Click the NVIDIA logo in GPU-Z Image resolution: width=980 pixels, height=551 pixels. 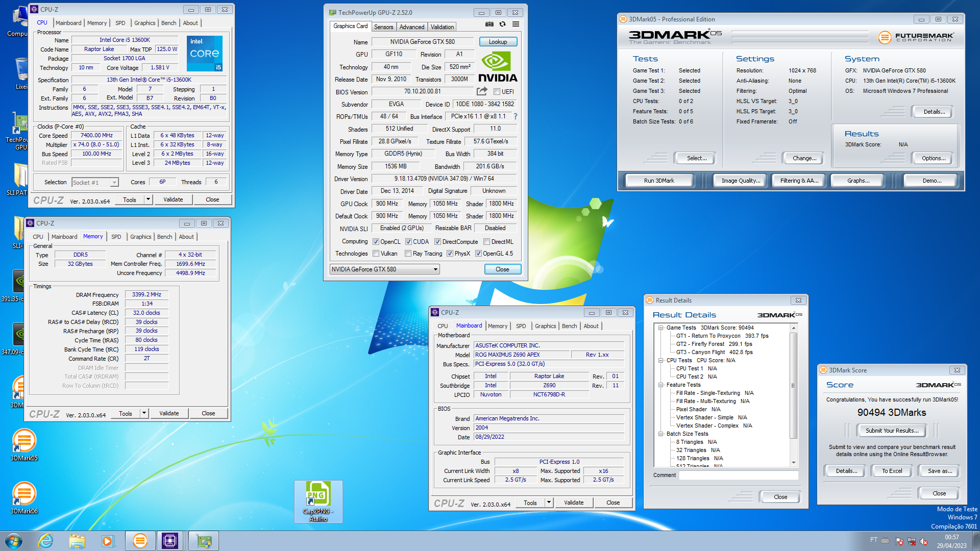(498, 67)
